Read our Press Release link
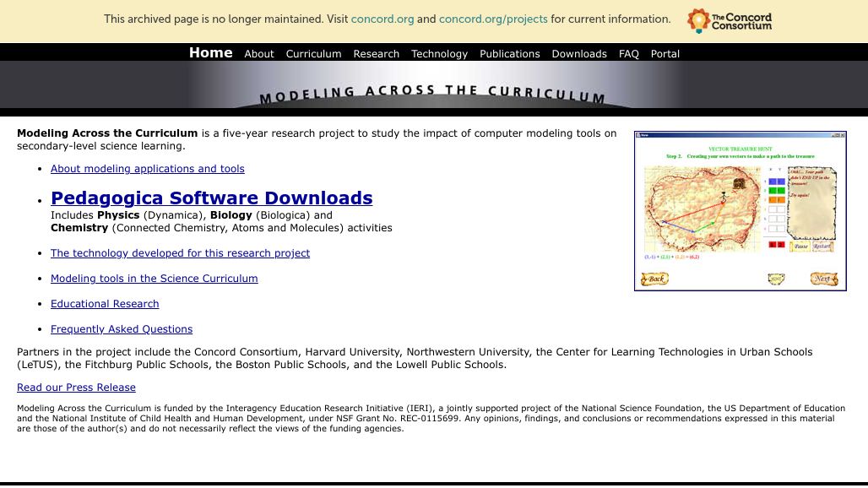Viewport: 868px width, 488px height. pyautogui.click(x=76, y=388)
